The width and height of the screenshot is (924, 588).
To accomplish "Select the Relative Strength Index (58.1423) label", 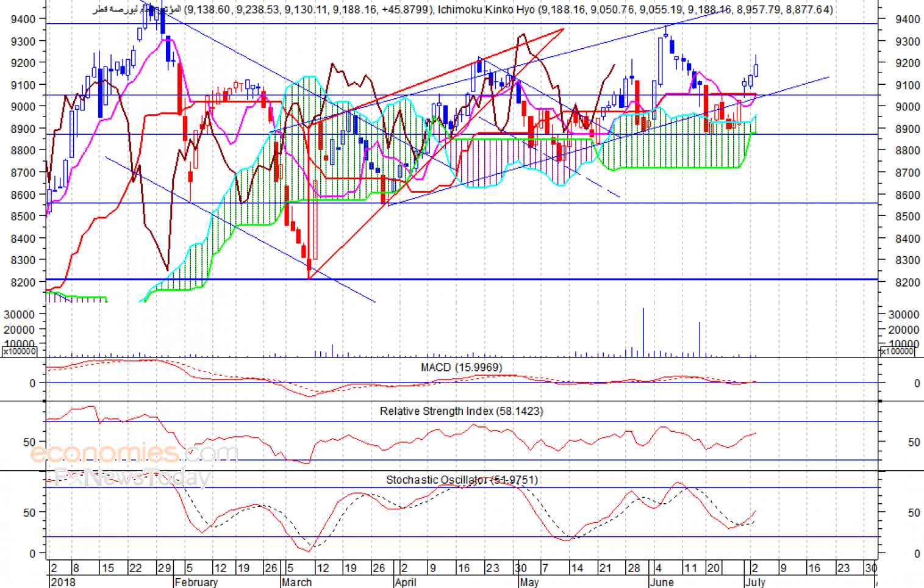I will (461, 411).
